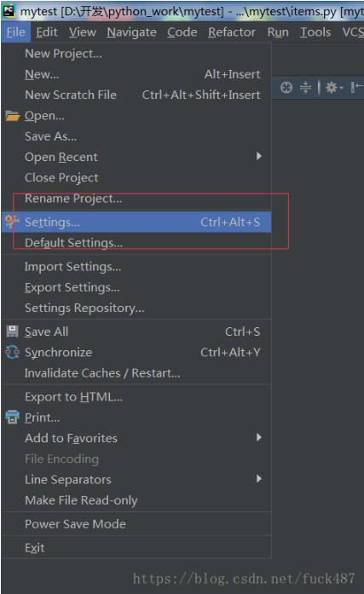
Task: Click the PyCharm application logo icon
Action: 9,10
